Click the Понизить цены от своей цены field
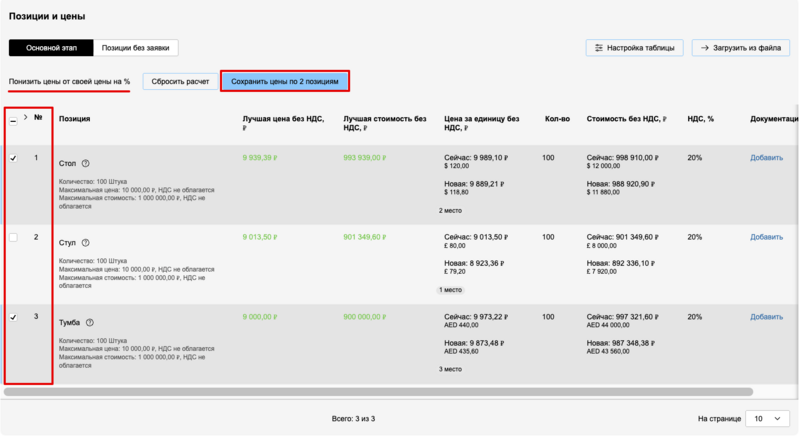The height and width of the screenshot is (437, 800). 69,81
